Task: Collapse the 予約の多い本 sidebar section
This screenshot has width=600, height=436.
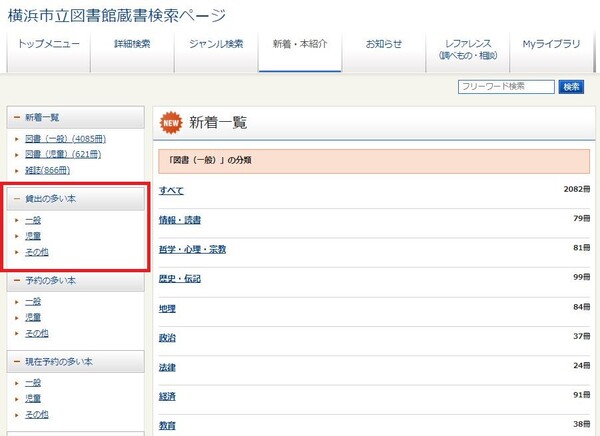Action: coord(17,280)
